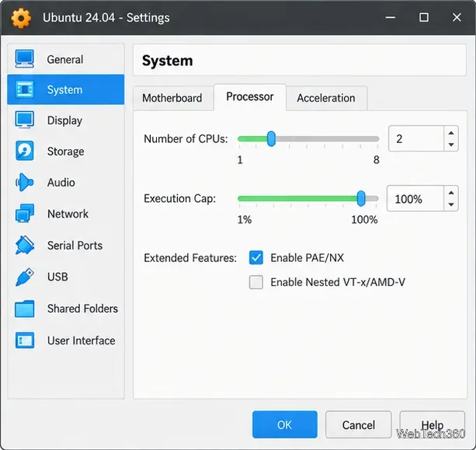This screenshot has height=450, width=476.
Task: Click the Storage disk icon
Action: [x=24, y=151]
